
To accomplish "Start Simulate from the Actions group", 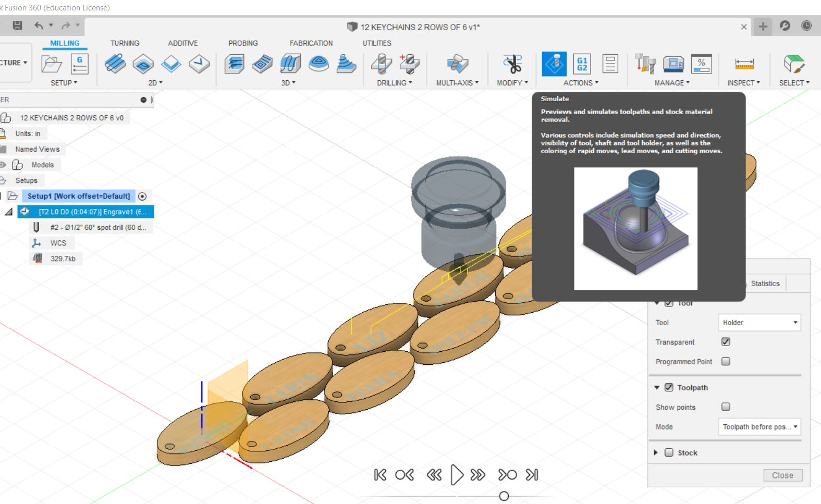I will 554,64.
